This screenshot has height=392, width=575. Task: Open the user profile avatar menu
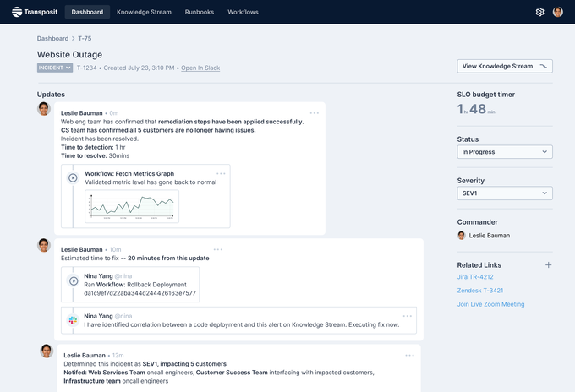coord(558,12)
